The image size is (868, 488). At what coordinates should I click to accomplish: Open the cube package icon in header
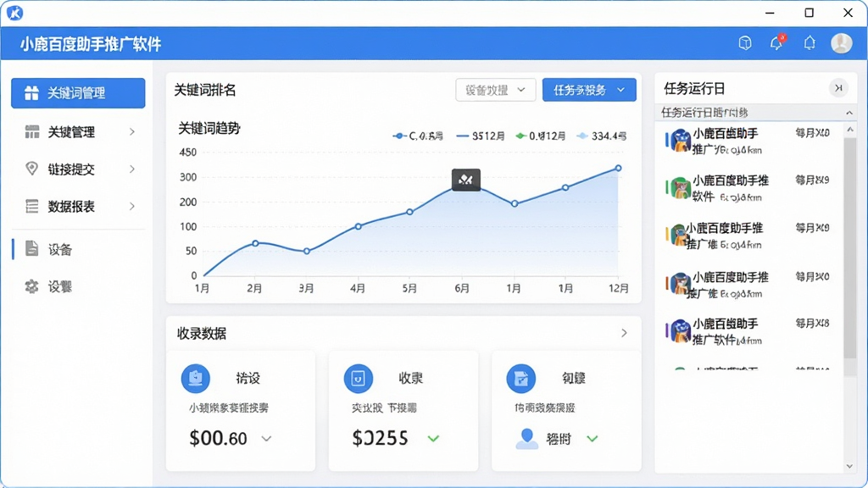(x=745, y=42)
